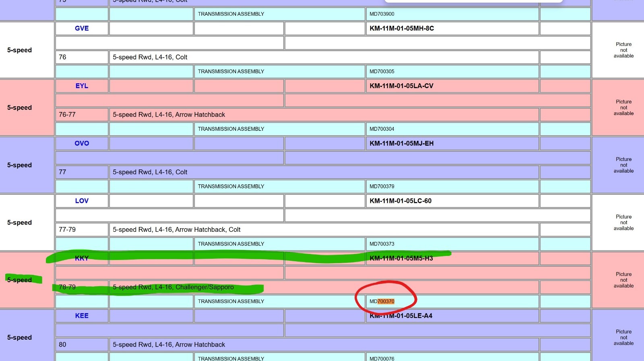The image size is (644, 361).
Task: Select the KEE transmission code link
Action: (82, 316)
